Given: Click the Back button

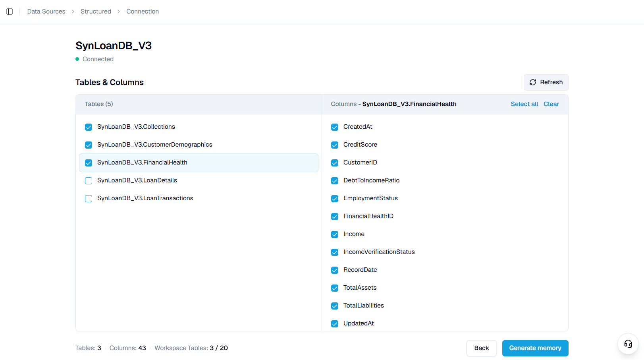Looking at the screenshot, I should [x=481, y=348].
